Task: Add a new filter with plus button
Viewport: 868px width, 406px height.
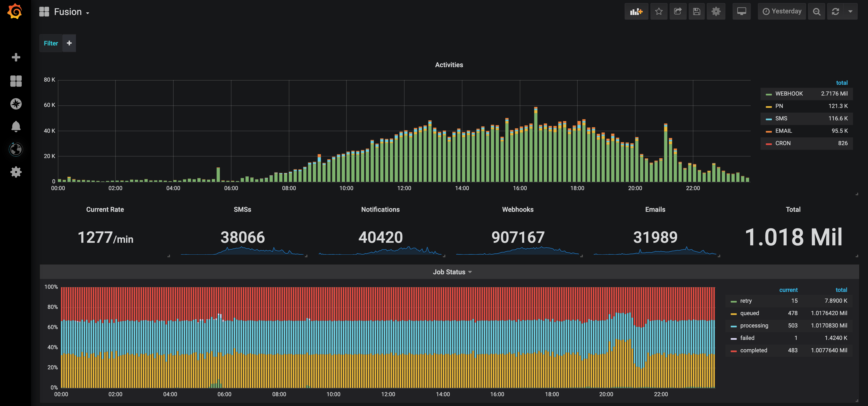Action: [x=69, y=43]
